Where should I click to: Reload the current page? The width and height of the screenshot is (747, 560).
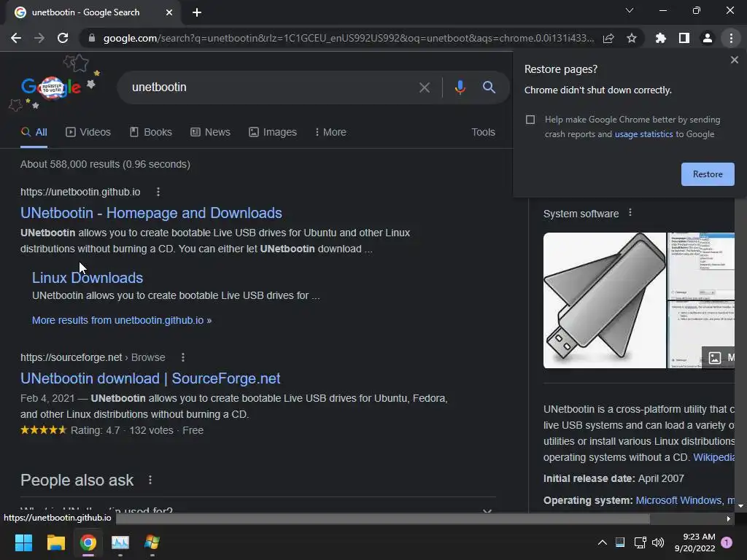[x=63, y=38]
